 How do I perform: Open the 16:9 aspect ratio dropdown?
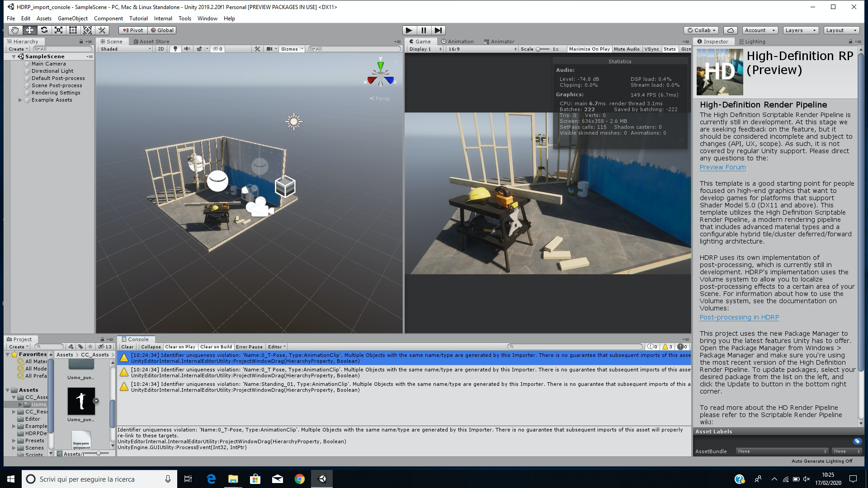point(482,49)
